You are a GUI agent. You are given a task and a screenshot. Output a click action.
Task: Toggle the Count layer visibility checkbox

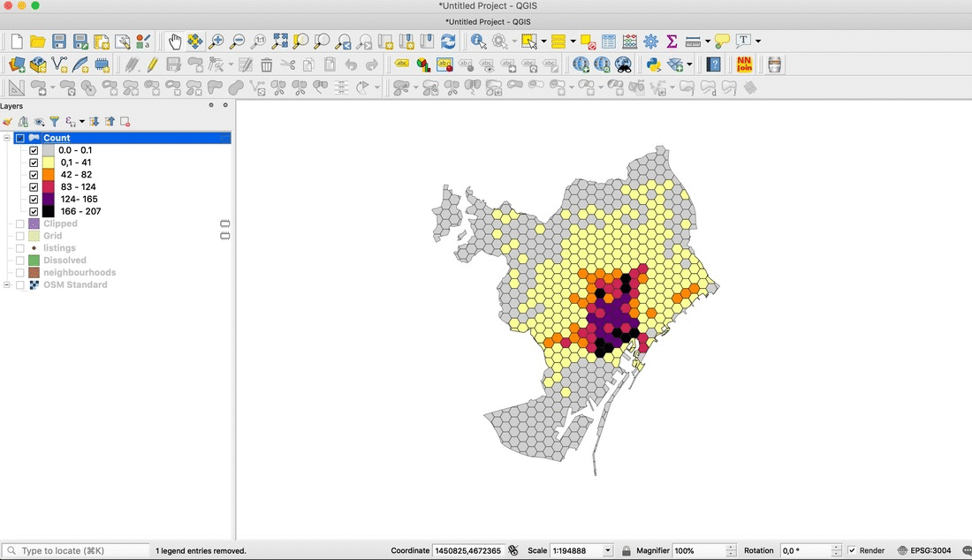(20, 138)
